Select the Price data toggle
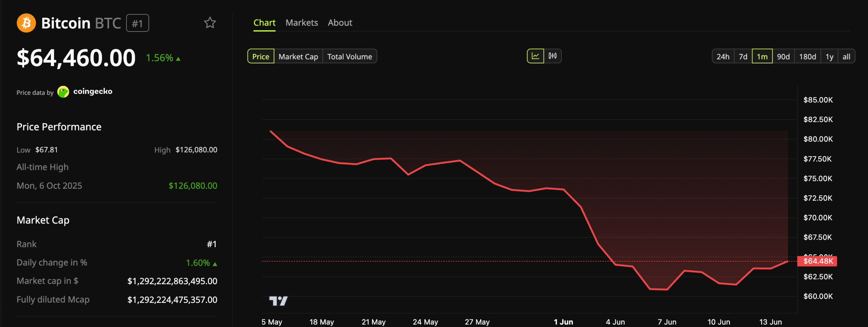The width and height of the screenshot is (868, 327). [x=261, y=56]
